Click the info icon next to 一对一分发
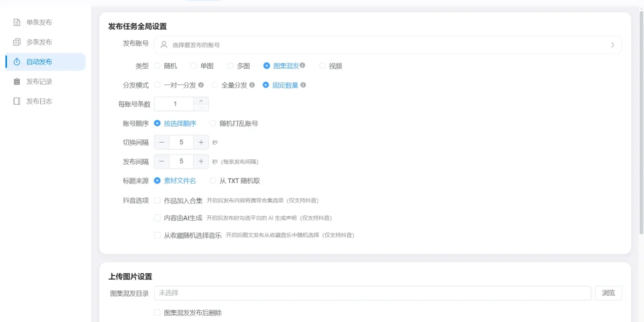This screenshot has width=644, height=322. point(201,85)
